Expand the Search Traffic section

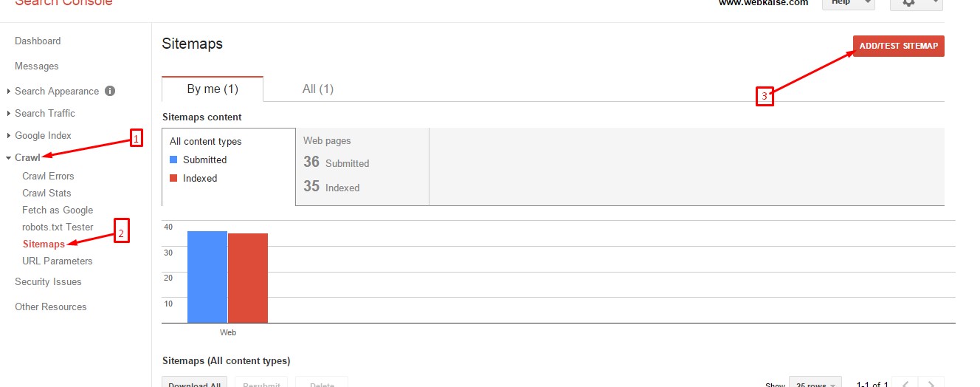[x=8, y=114]
